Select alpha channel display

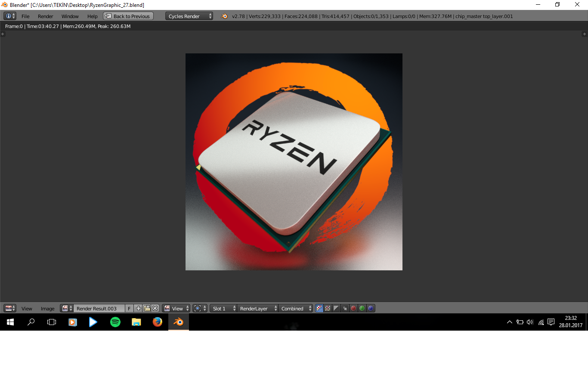pyautogui.click(x=336, y=308)
